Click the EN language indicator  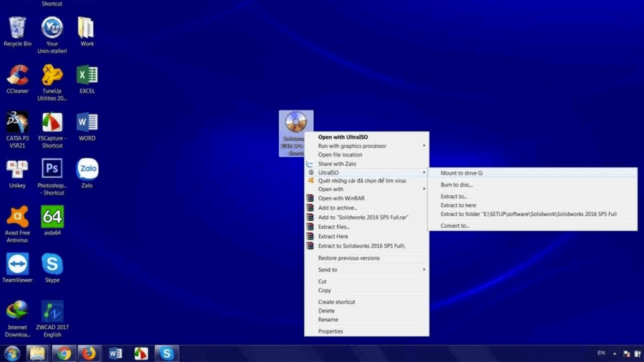601,353
